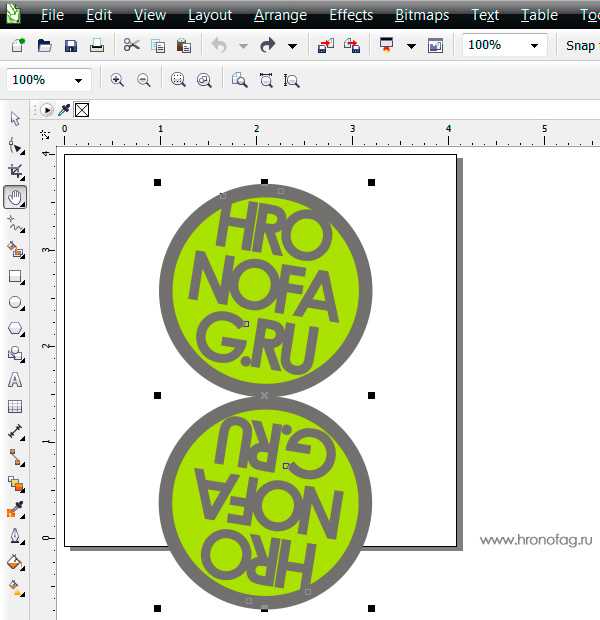Select the Dimension tool
The height and width of the screenshot is (620, 600).
(16, 432)
